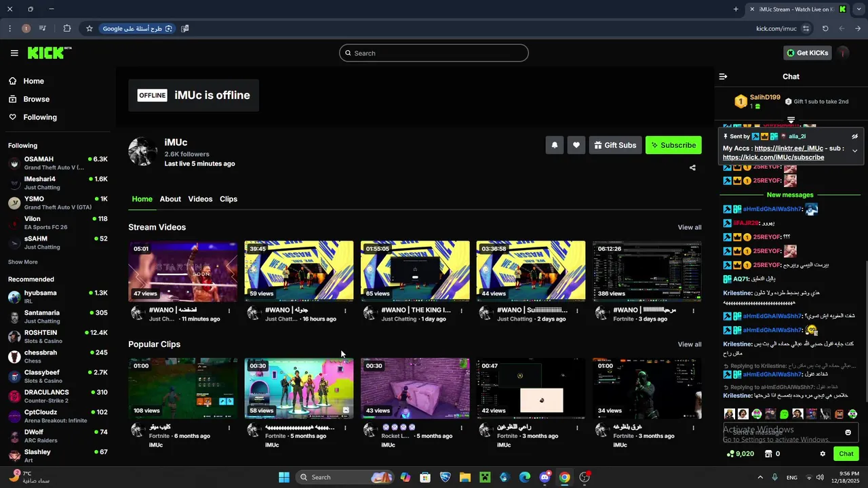Open options for 16 hours ago video
Viewport: 868px width, 488px height.
pyautogui.click(x=345, y=311)
